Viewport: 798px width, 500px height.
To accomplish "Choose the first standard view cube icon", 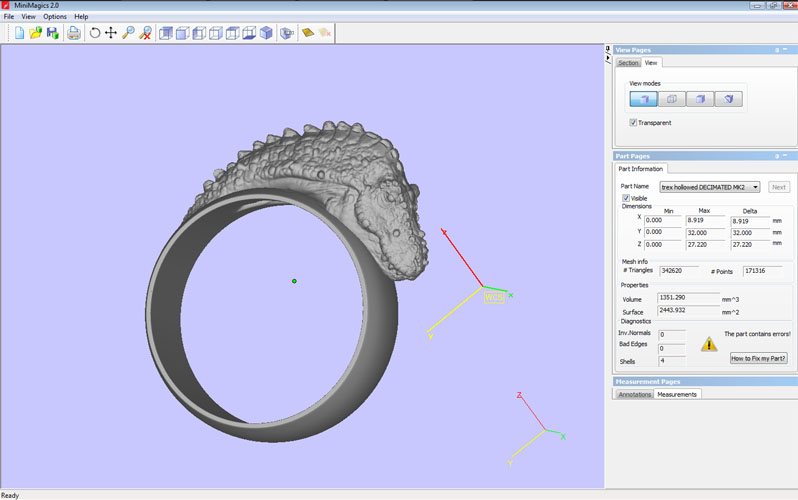I will click(165, 33).
